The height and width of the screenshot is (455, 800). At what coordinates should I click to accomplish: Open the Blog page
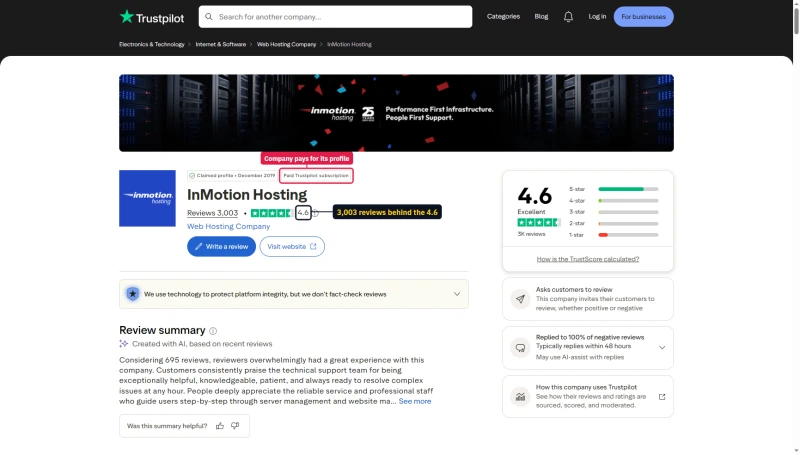541,16
